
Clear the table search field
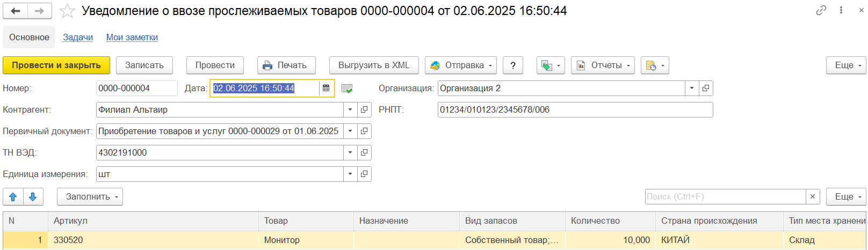pos(813,197)
